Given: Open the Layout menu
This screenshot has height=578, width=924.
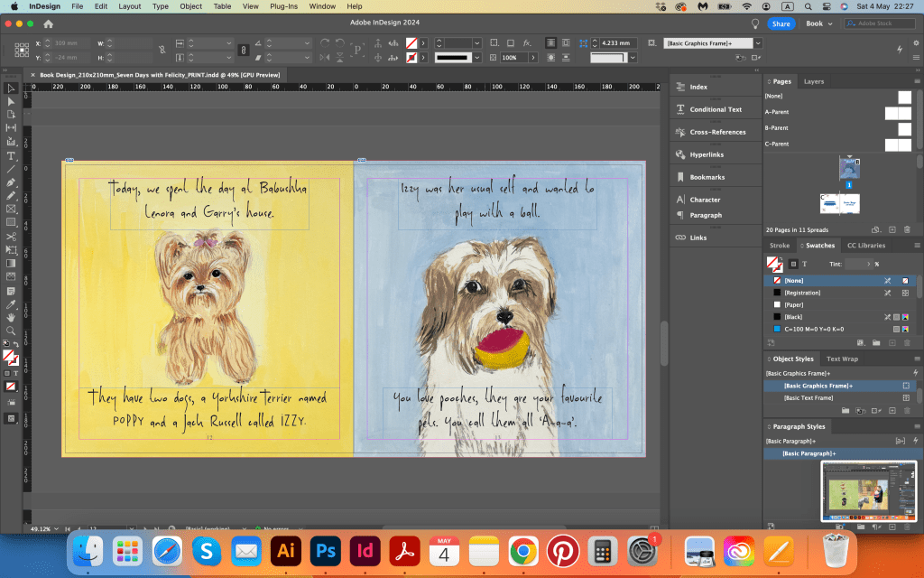Looking at the screenshot, I should 129,6.
